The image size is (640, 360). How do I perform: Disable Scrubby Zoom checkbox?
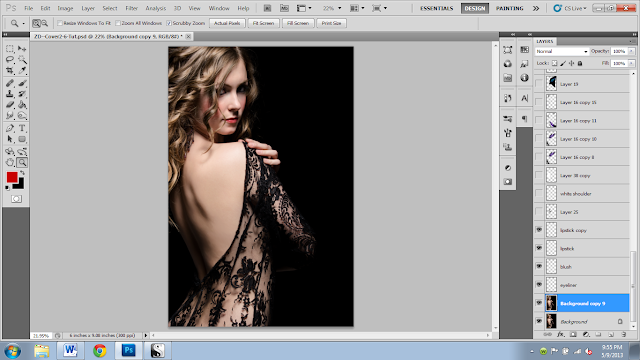pos(169,23)
